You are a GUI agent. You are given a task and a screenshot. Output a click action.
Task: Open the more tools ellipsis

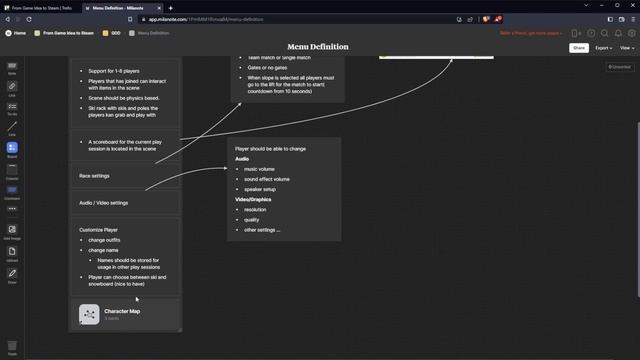(x=12, y=209)
